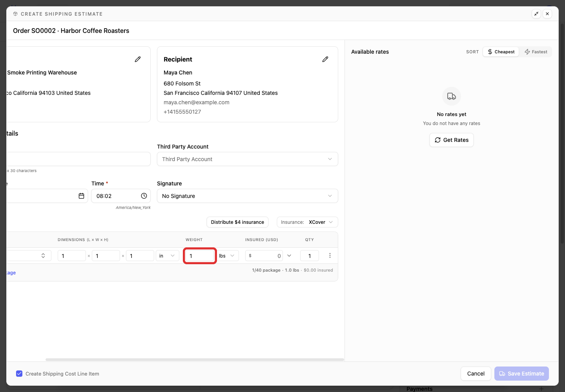
Task: Click the weight input field
Action: (x=200, y=256)
